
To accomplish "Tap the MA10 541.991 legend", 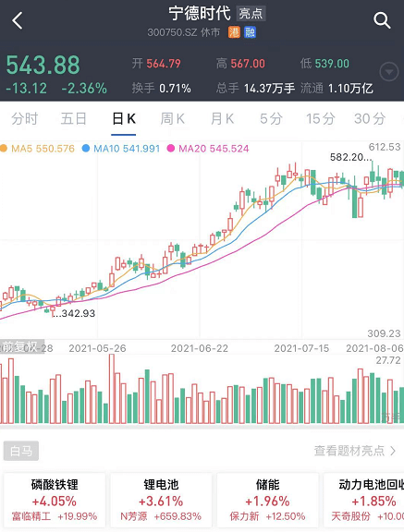I will 121,149.
